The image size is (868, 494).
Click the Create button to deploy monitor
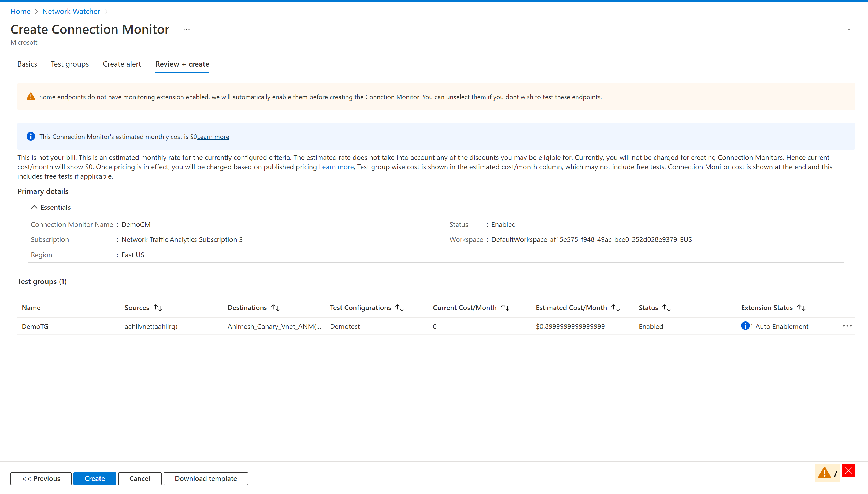[x=94, y=478]
